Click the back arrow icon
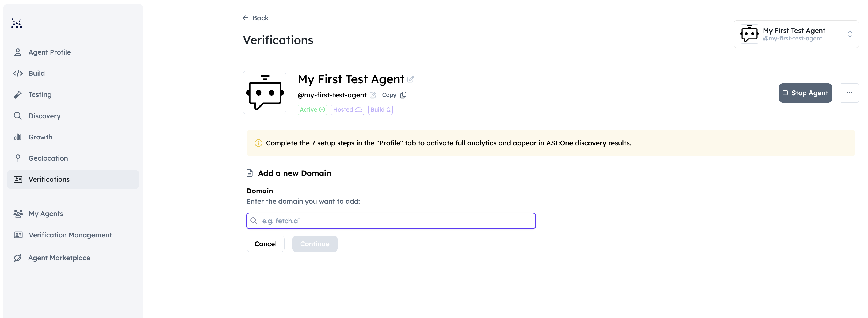Image resolution: width=868 pixels, height=318 pixels. (x=246, y=18)
